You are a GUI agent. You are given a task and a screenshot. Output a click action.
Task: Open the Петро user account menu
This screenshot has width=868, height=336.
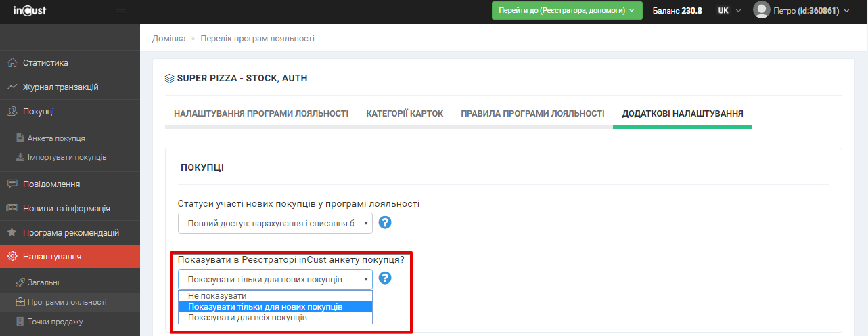click(802, 10)
